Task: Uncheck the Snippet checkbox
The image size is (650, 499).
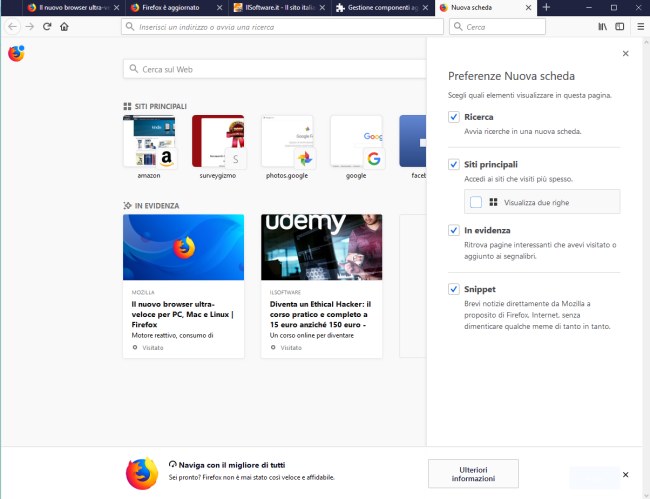Action: [454, 289]
